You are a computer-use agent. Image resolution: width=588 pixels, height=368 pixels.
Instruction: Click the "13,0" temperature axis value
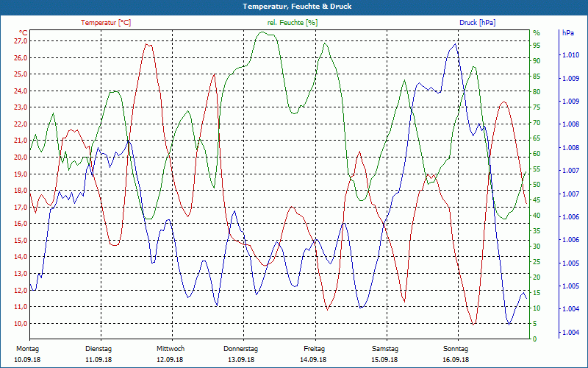21,274
